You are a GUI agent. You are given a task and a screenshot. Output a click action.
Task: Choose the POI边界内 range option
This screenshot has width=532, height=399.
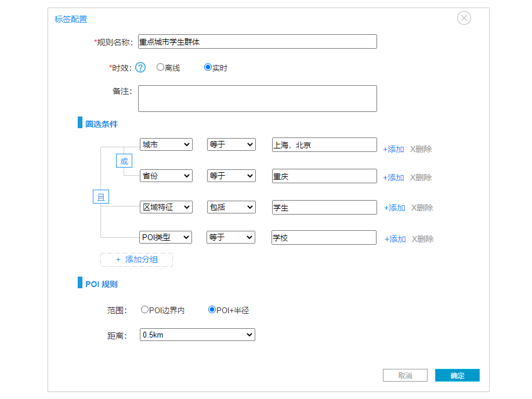145,310
